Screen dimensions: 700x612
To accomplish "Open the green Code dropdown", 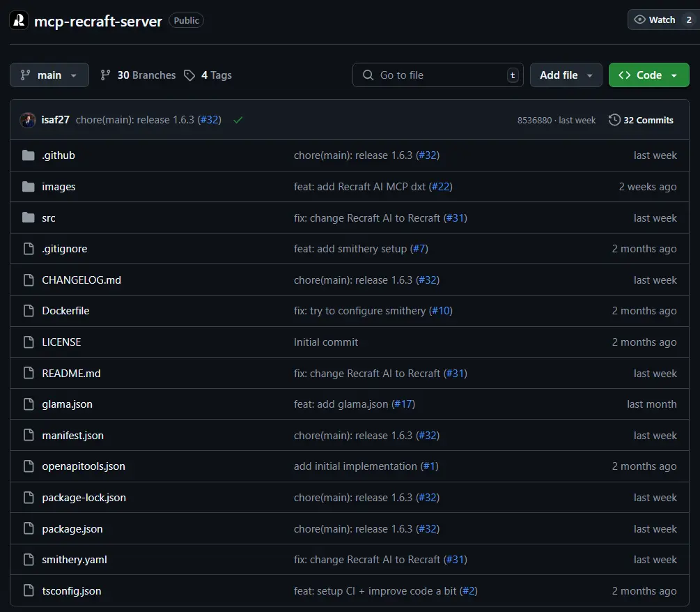I will coord(648,75).
